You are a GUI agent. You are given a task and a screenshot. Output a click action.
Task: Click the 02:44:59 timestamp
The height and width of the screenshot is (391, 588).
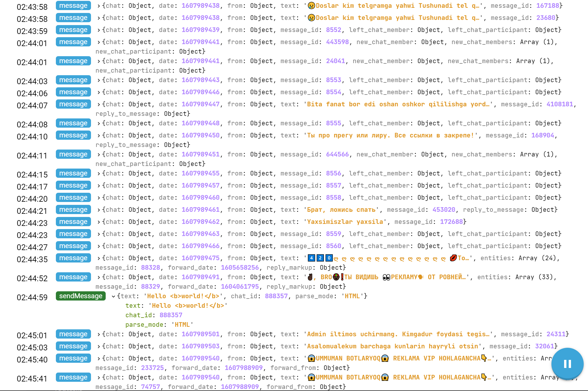32,297
